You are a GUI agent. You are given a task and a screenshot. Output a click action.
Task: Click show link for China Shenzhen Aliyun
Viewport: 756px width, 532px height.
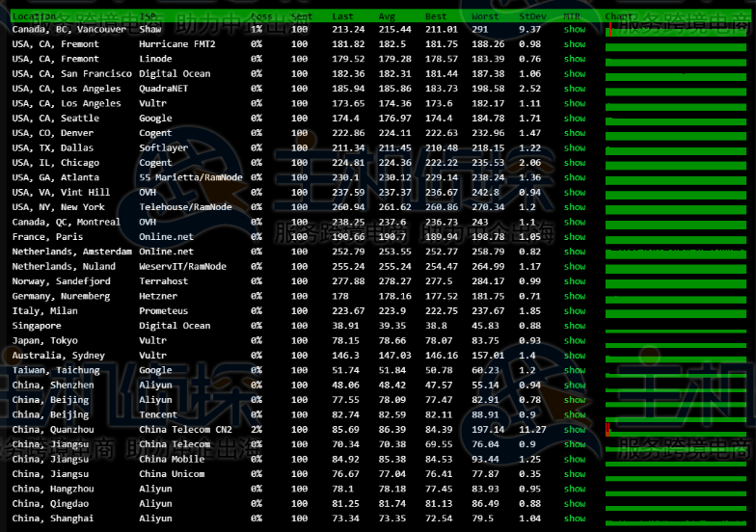(575, 386)
